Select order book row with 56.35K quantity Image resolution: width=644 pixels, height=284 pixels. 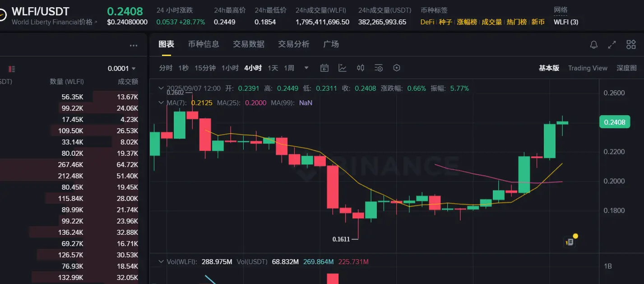[x=69, y=97]
